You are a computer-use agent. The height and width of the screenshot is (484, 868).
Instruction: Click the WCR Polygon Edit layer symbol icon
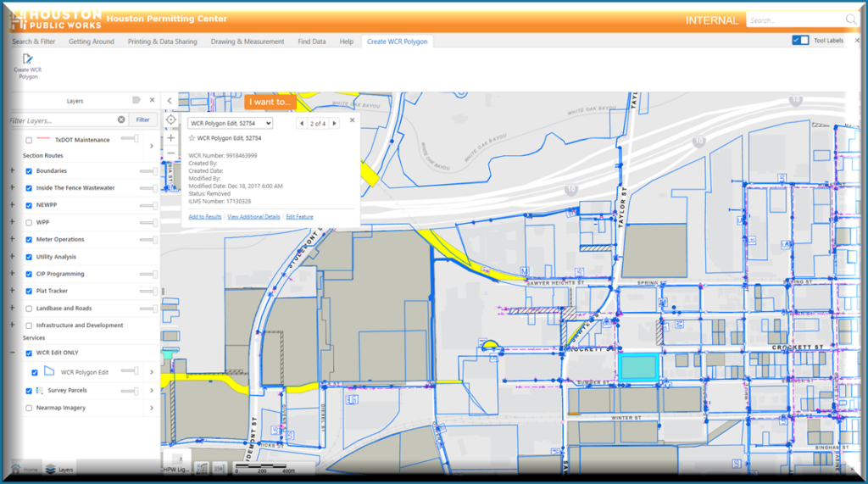(x=49, y=371)
